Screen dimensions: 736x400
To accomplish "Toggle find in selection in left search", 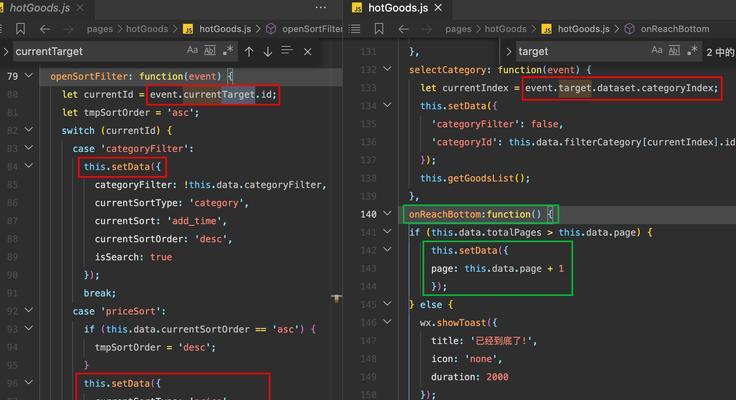I will tap(287, 50).
